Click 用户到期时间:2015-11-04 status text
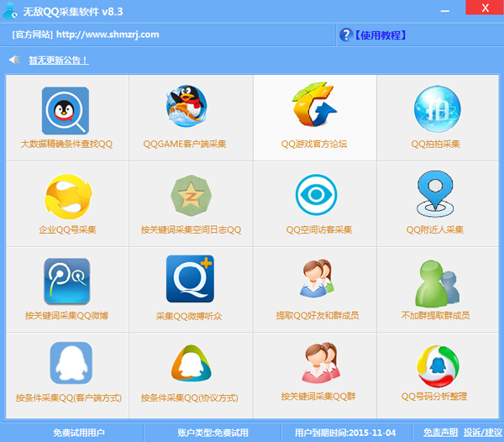The width and height of the screenshot is (504, 442). pyautogui.click(x=345, y=433)
